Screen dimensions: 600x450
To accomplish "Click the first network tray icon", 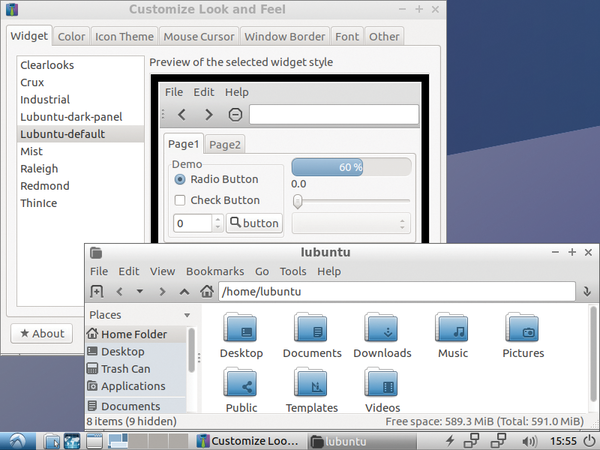I will point(471,441).
